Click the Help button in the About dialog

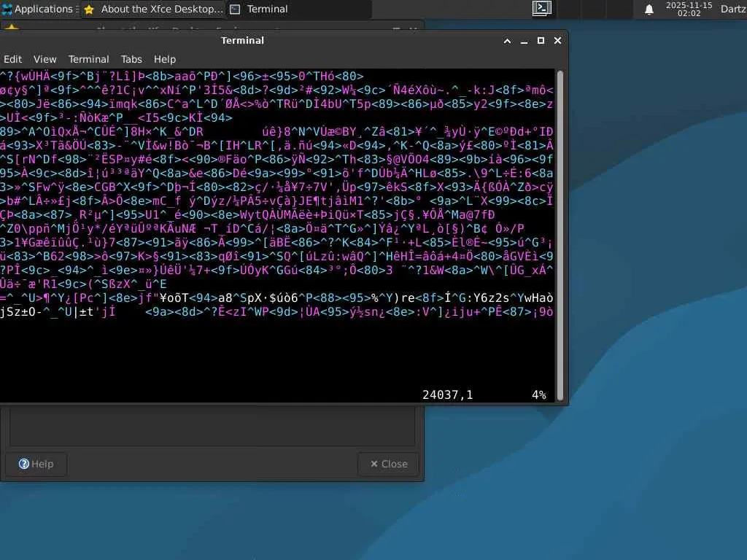click(36, 464)
